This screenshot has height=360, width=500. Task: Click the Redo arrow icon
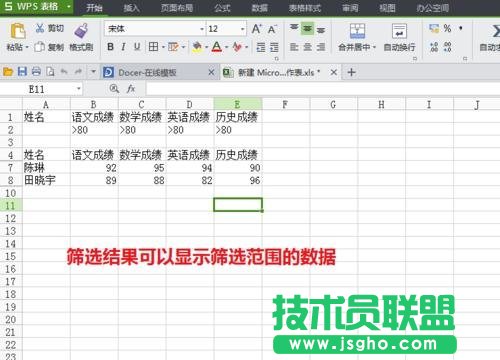(78, 72)
